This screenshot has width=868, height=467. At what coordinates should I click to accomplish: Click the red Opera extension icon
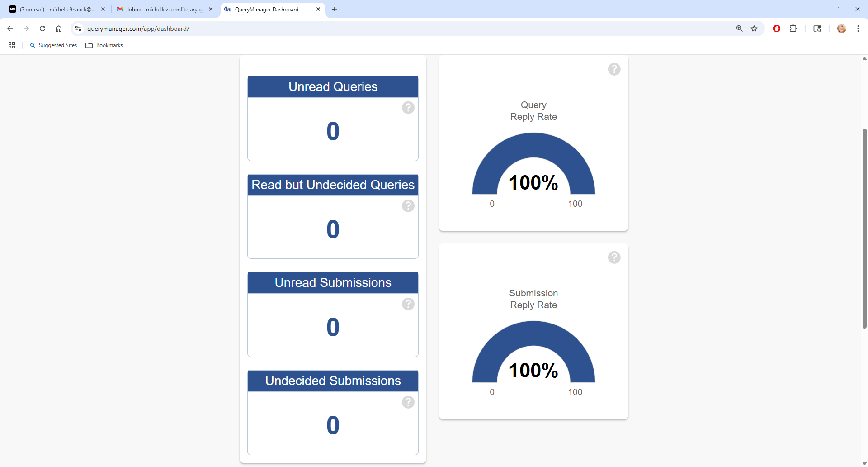pyautogui.click(x=777, y=29)
